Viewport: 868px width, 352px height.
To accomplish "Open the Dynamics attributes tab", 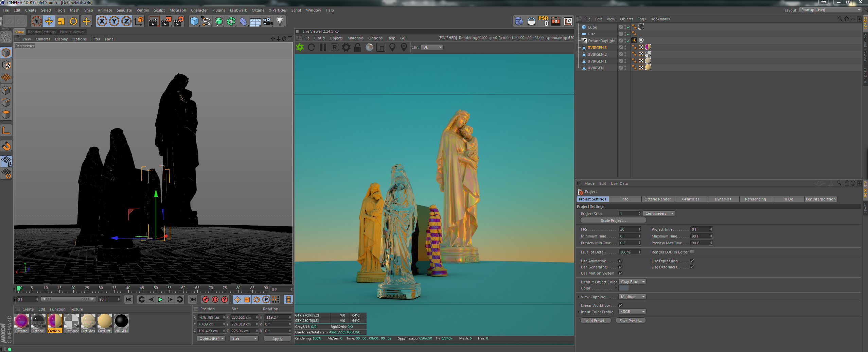I will (x=723, y=199).
